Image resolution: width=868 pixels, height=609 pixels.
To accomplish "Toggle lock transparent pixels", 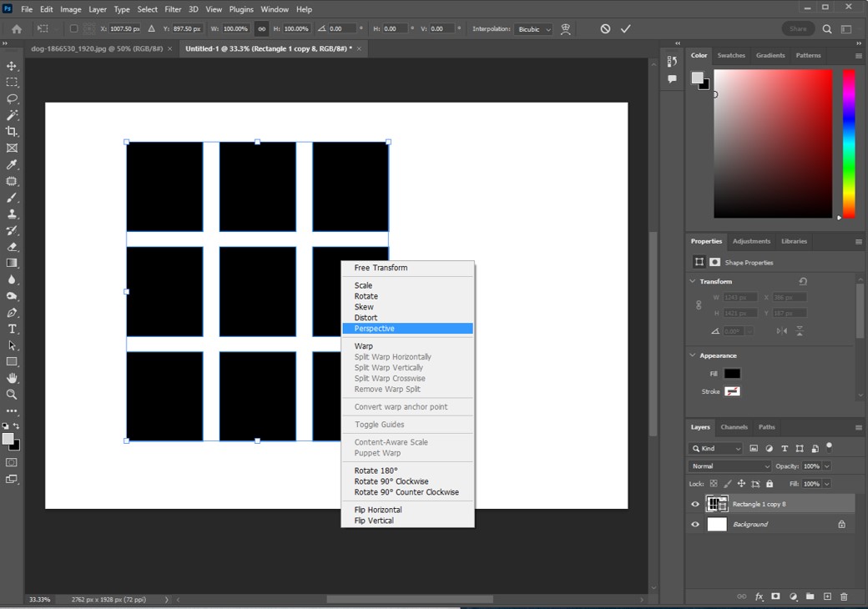I will [714, 483].
